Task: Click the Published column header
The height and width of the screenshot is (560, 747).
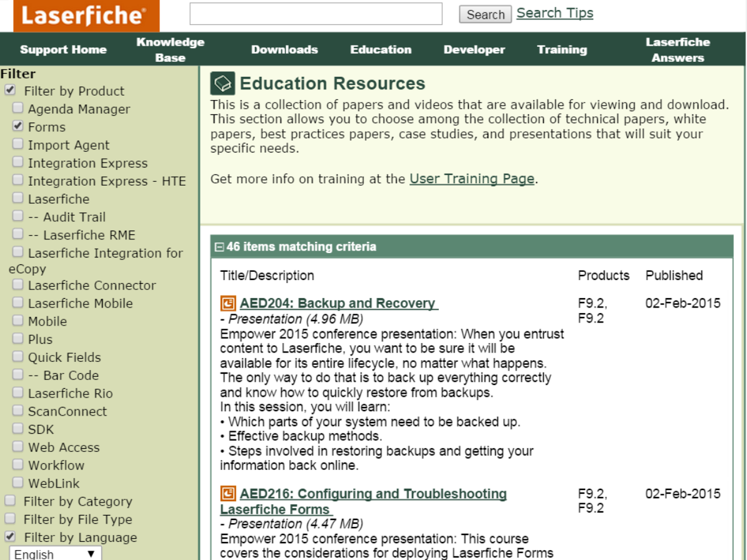Action: pos(674,276)
